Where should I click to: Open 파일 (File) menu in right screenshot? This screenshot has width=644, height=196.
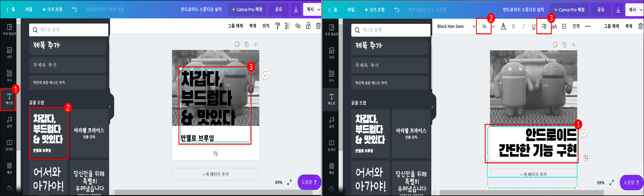click(351, 10)
